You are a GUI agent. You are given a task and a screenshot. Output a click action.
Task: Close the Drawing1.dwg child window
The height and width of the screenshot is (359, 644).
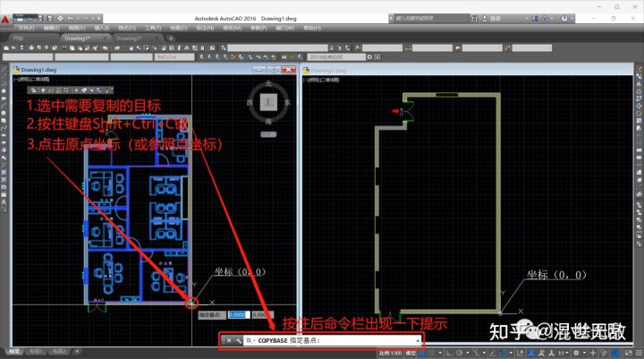[288, 70]
